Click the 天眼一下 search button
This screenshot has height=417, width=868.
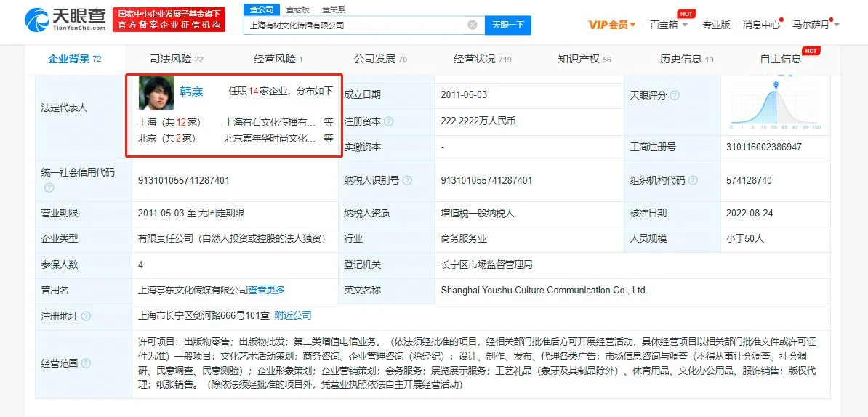click(508, 25)
